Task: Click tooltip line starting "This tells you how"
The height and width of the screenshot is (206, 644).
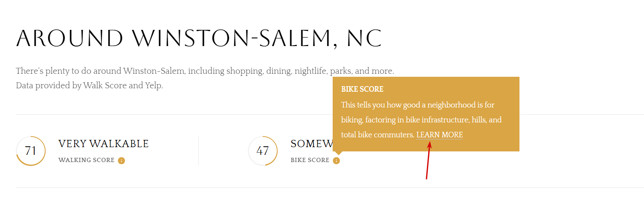Action: (x=418, y=104)
